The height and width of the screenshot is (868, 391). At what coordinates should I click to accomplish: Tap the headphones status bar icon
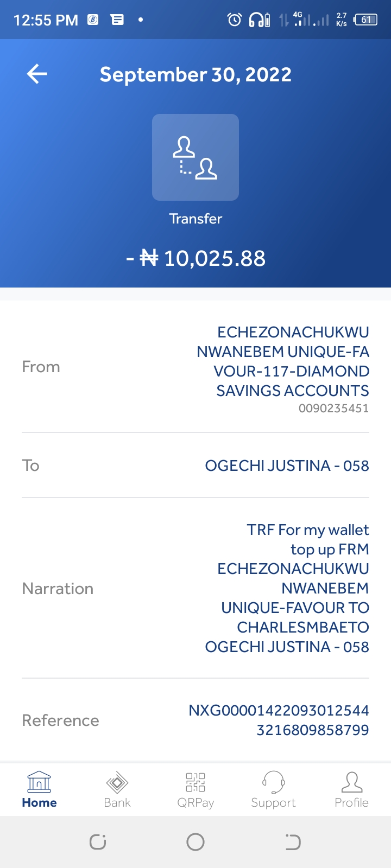coord(259,20)
